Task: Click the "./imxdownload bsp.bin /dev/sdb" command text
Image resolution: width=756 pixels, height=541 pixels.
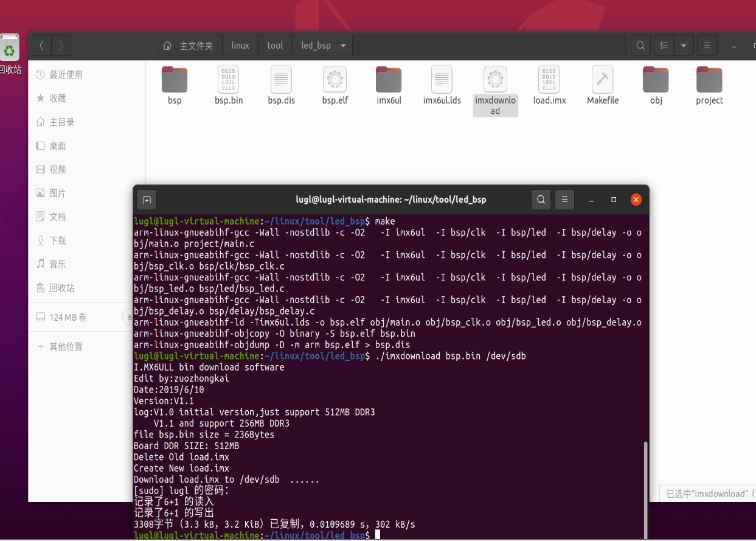Action: 451,356
